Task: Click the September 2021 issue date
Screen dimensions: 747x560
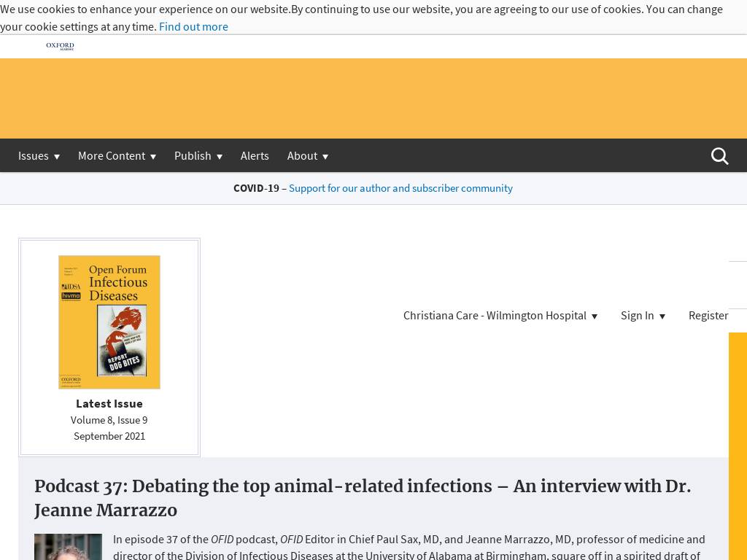Action: (109, 436)
